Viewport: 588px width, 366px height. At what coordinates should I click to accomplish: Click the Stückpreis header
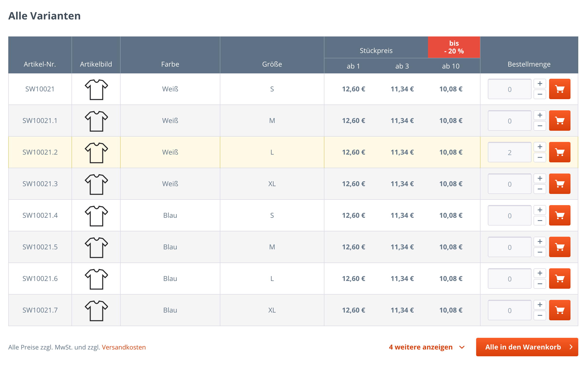point(376,51)
